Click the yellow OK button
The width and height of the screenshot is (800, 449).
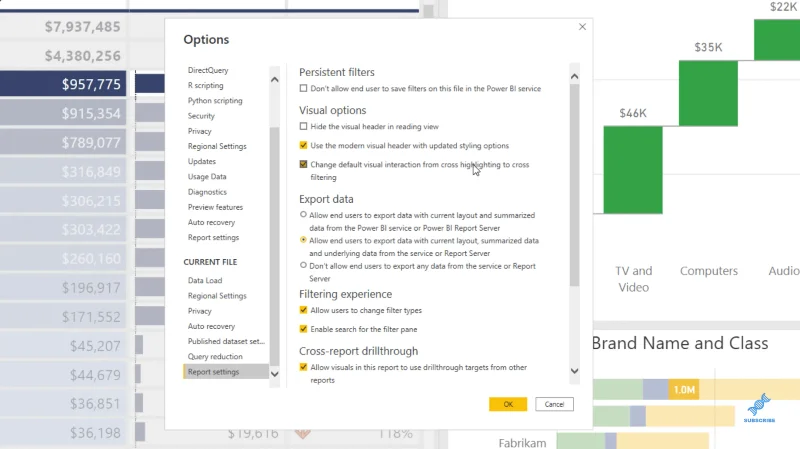coord(508,404)
